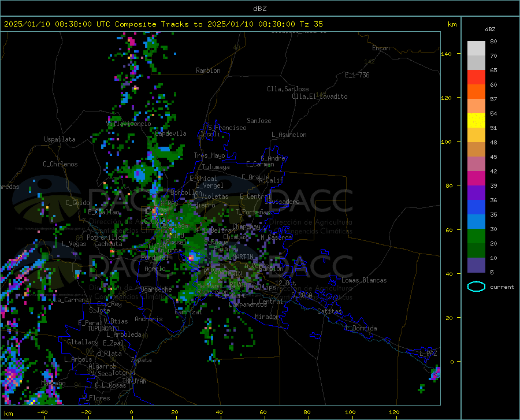The height and width of the screenshot is (420, 520).
Task: Select the Tulumaya map label
Action: tap(216, 167)
